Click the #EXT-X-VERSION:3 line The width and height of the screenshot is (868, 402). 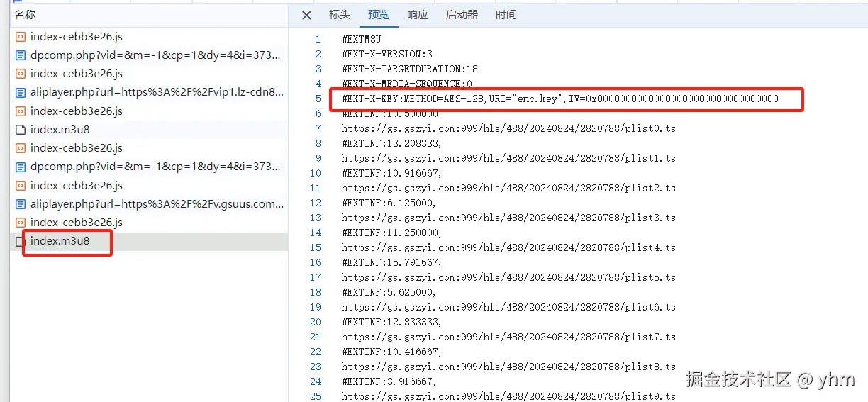(x=387, y=54)
